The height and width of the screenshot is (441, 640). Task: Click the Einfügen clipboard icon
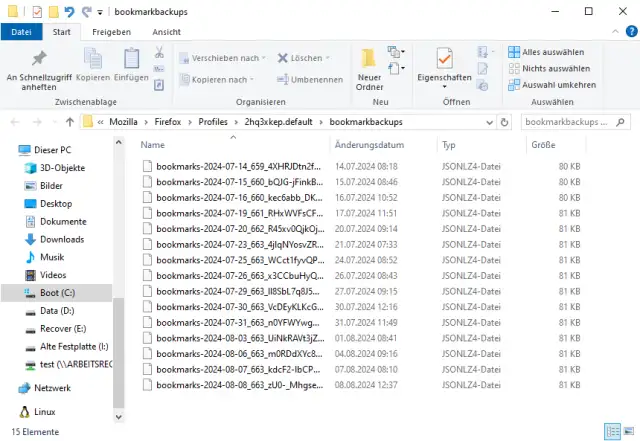coord(131,58)
